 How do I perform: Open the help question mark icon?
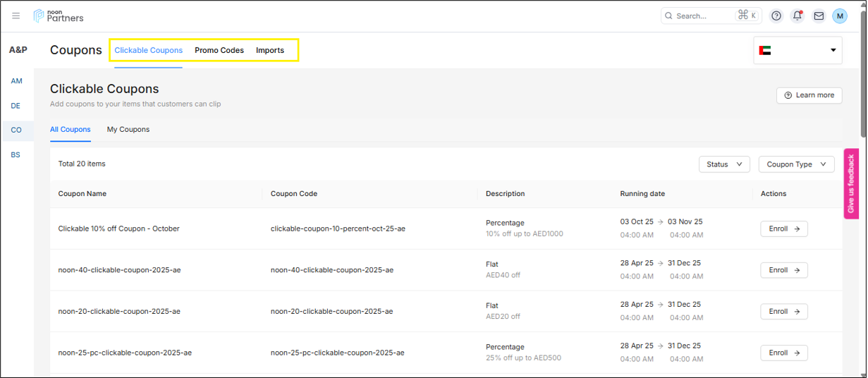776,16
